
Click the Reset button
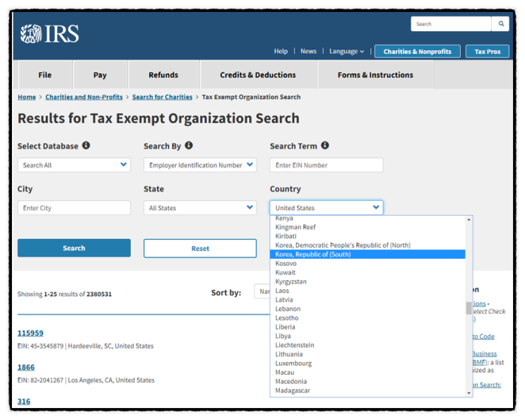(x=200, y=248)
